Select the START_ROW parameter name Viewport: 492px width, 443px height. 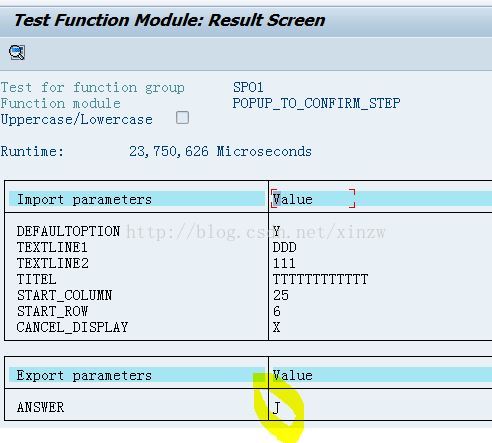point(52,311)
